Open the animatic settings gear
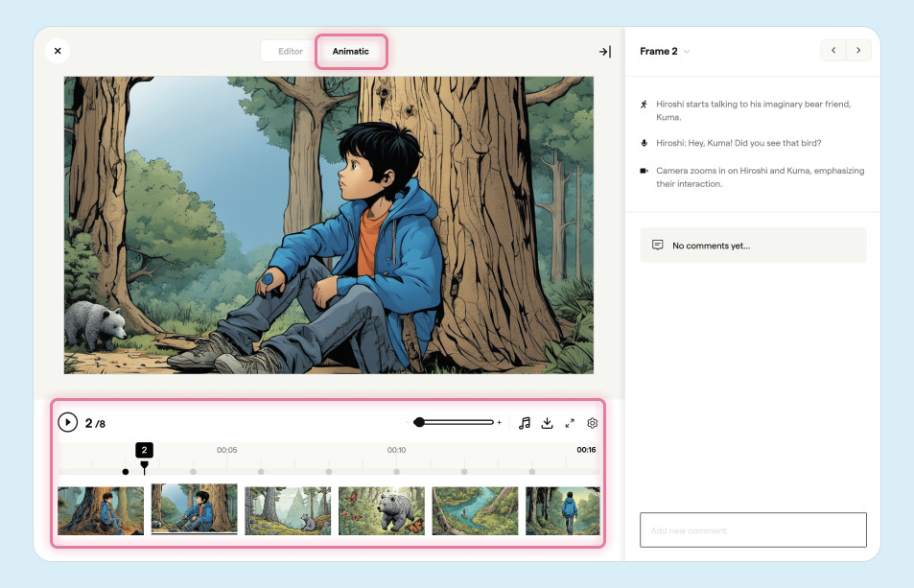914x588 pixels. pyautogui.click(x=593, y=423)
